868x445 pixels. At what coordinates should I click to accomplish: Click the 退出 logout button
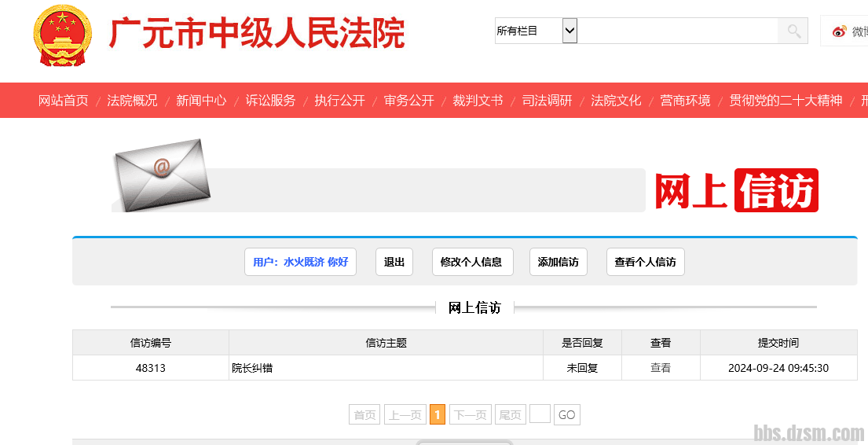(x=394, y=262)
